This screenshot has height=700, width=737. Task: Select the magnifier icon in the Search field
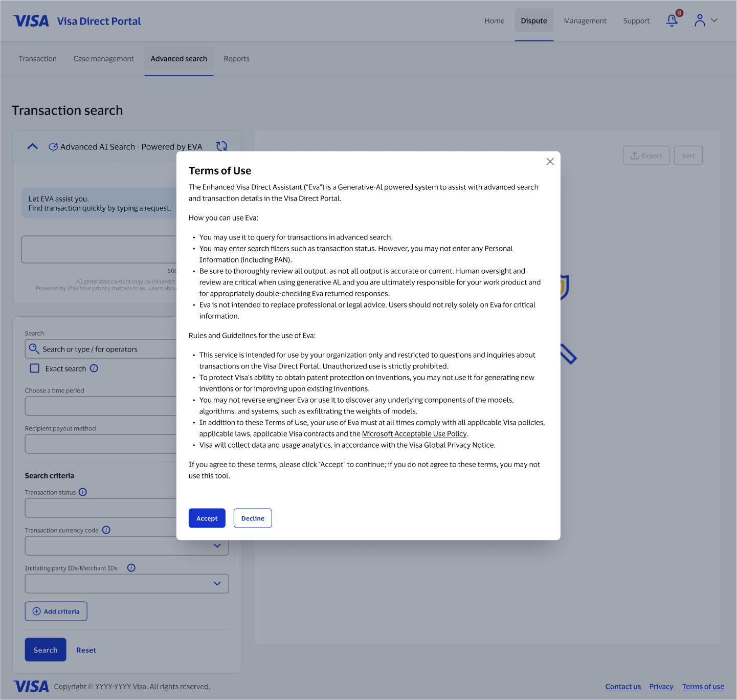coord(34,348)
